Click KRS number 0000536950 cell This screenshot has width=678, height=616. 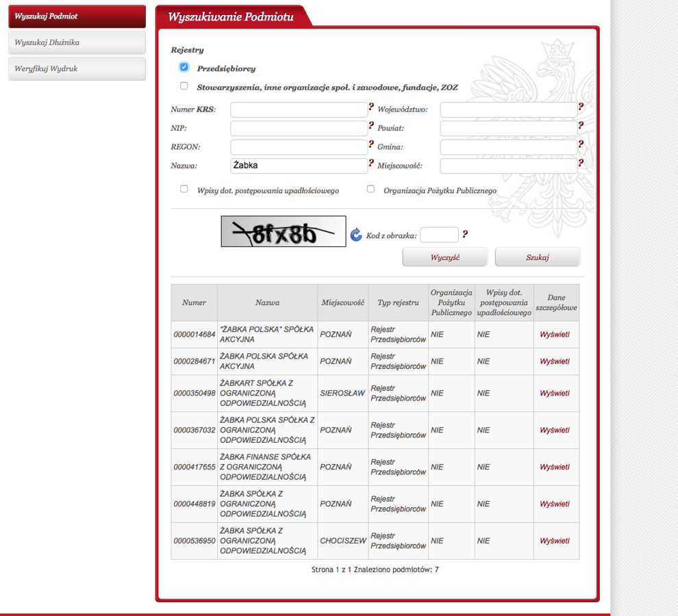coord(194,541)
